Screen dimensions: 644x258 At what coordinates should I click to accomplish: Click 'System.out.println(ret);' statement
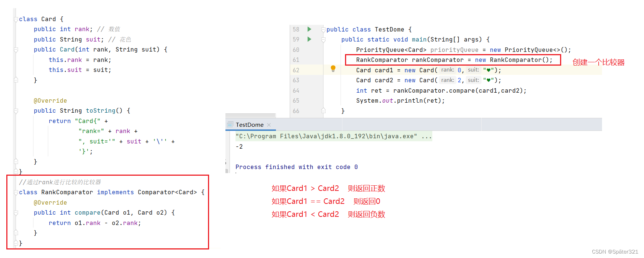(400, 100)
